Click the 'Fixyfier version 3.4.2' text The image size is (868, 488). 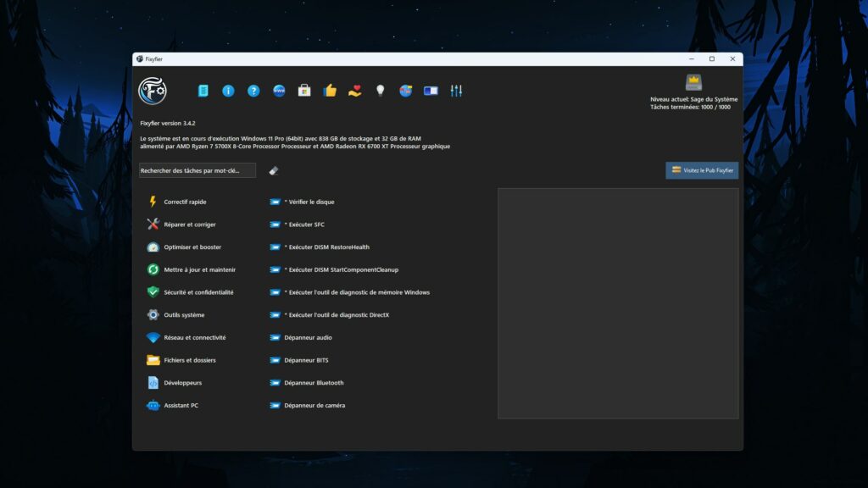coord(168,124)
